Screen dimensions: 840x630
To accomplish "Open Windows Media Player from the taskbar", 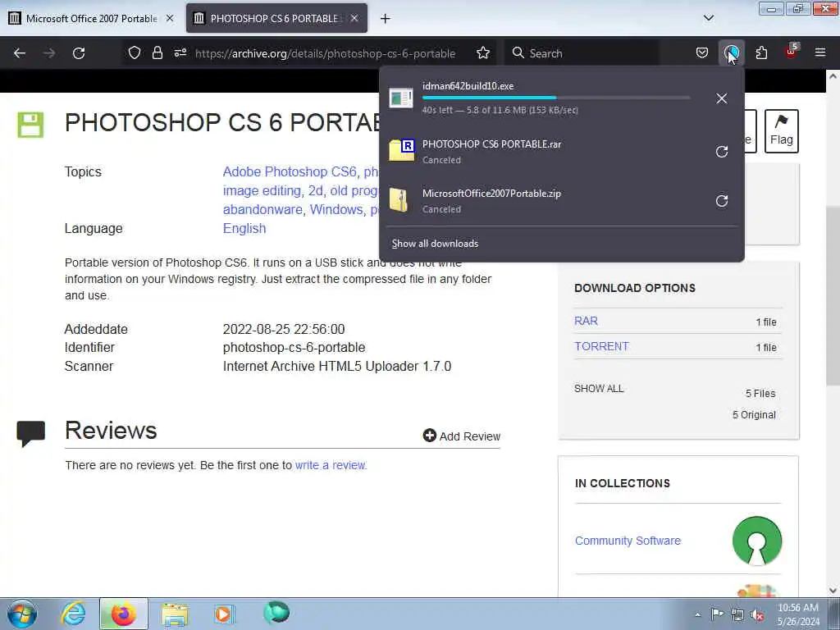I will [x=225, y=614].
